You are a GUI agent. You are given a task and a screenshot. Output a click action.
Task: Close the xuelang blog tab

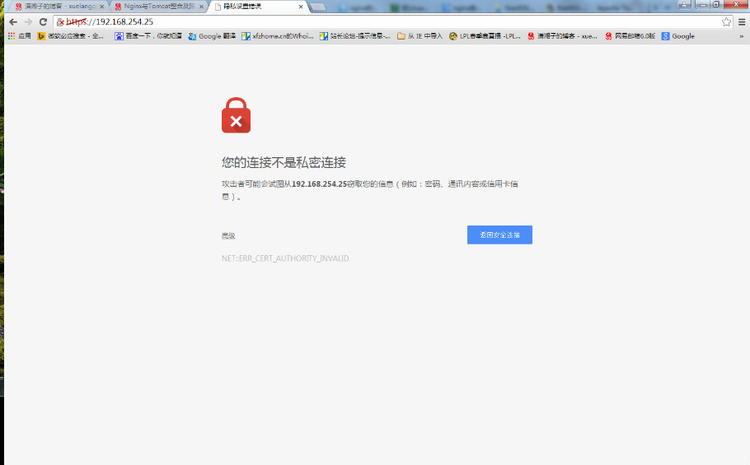pyautogui.click(x=102, y=7)
